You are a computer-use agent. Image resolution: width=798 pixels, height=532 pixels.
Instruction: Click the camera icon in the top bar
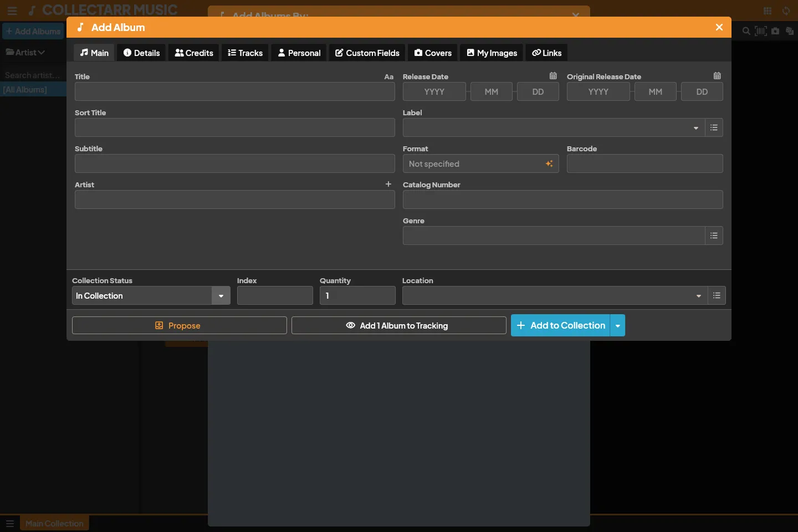[775, 31]
